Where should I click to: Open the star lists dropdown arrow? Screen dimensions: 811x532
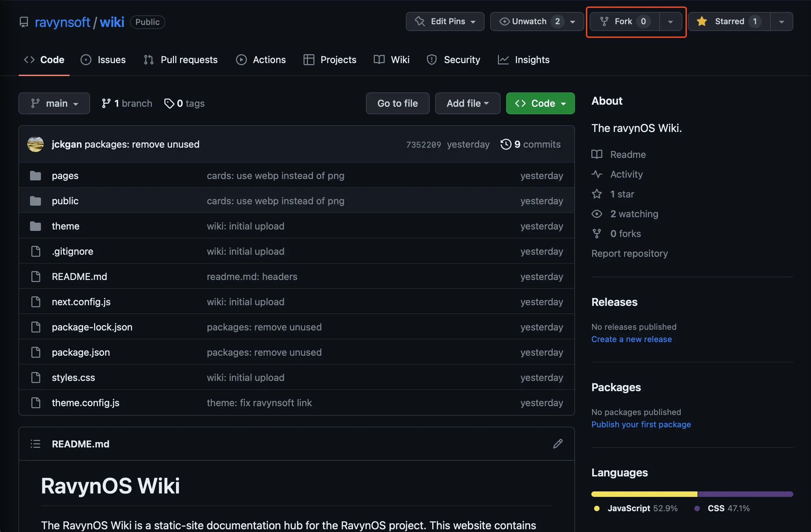[781, 21]
